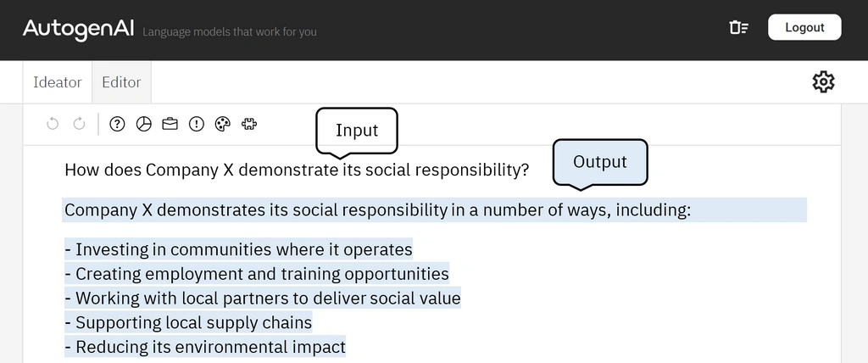Click the undo arrow icon
Screen dimensions: 868x363
point(53,124)
